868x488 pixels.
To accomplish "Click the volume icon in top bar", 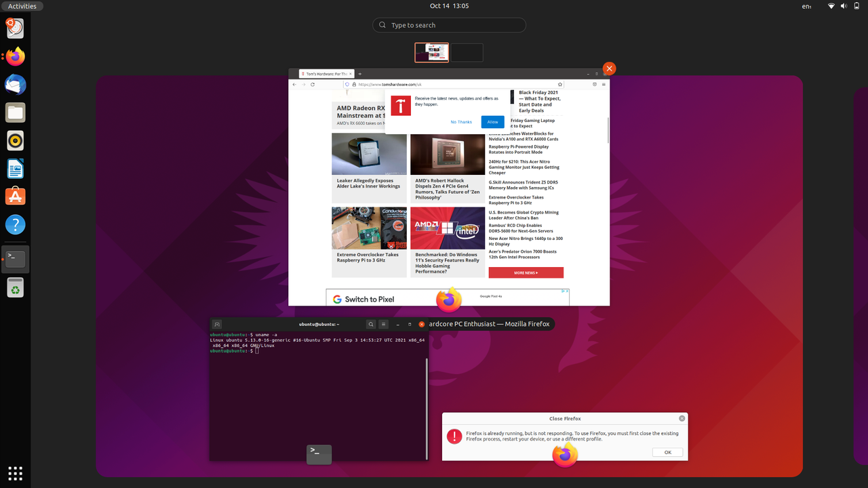I will (x=844, y=6).
